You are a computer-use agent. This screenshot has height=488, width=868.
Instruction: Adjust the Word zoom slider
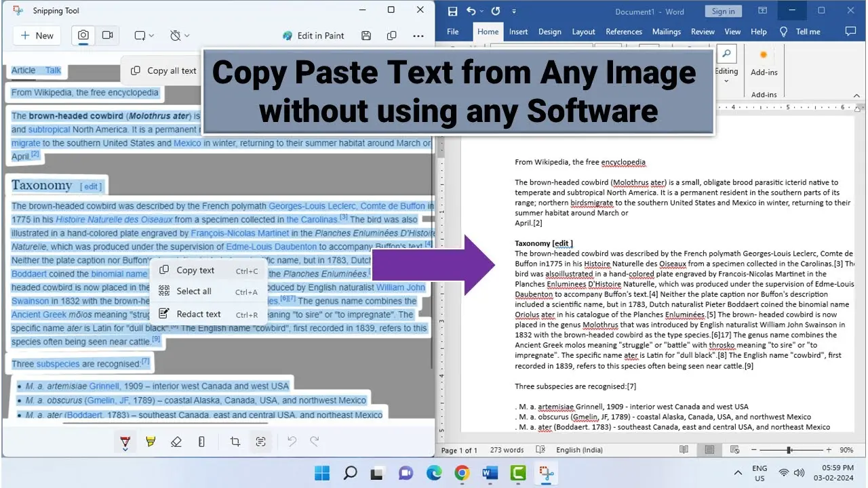(x=789, y=450)
